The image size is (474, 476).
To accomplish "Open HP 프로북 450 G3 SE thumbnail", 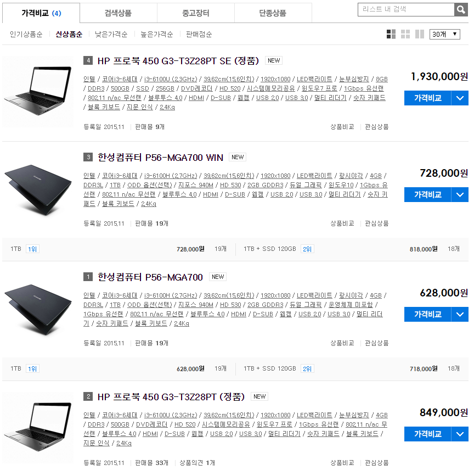I will (x=38, y=91).
